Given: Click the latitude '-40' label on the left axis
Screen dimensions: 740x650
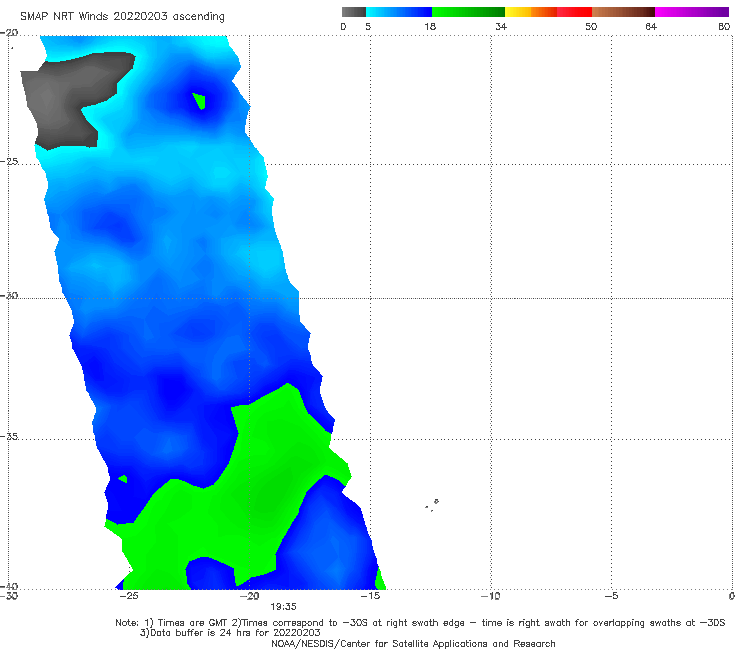Looking at the screenshot, I should pyautogui.click(x=9, y=586).
